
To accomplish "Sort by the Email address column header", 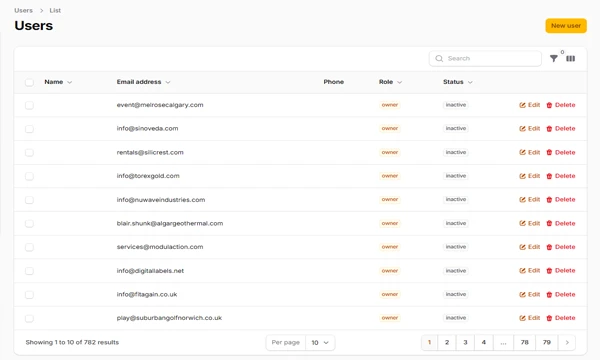I will tap(143, 82).
